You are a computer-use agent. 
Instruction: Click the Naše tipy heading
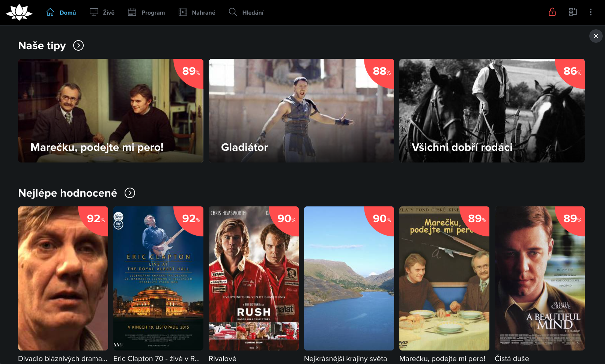tap(42, 46)
